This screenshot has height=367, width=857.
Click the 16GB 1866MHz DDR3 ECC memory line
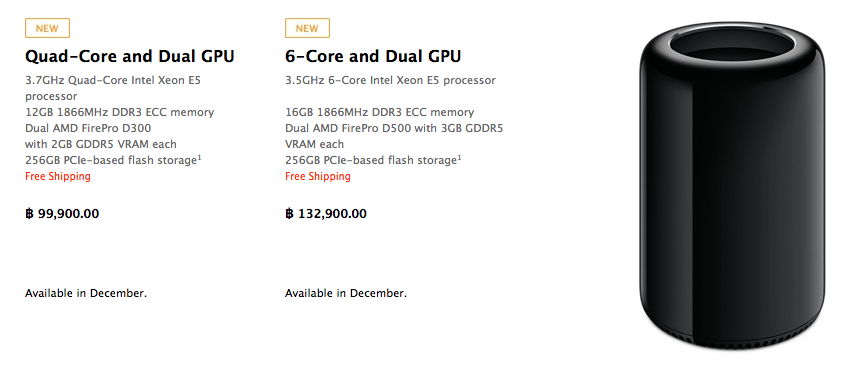coord(379,113)
